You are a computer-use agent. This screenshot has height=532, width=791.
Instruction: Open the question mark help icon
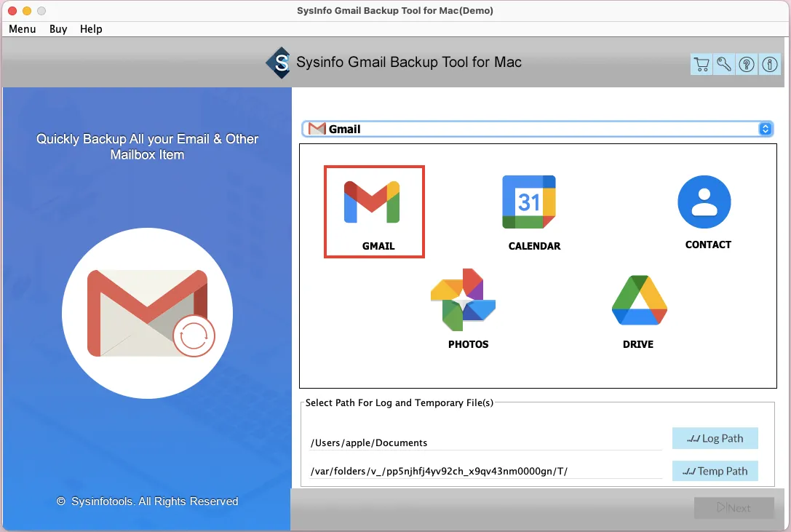[747, 64]
